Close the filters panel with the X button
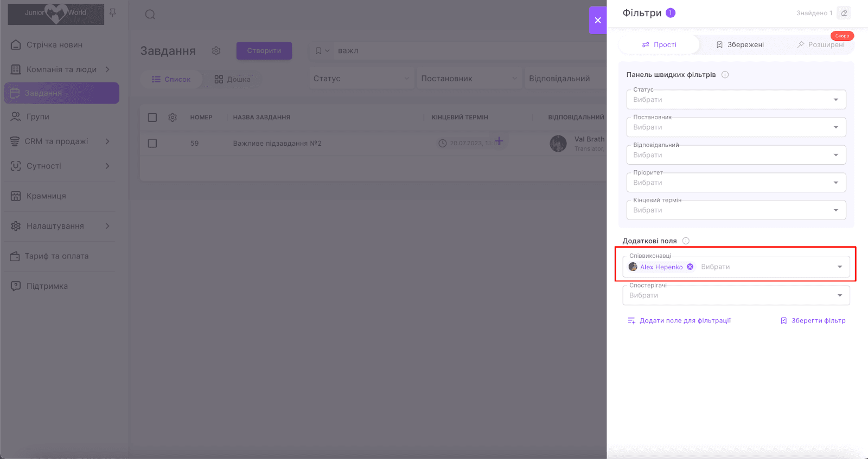Screen dimensions: 868x459 598,20
